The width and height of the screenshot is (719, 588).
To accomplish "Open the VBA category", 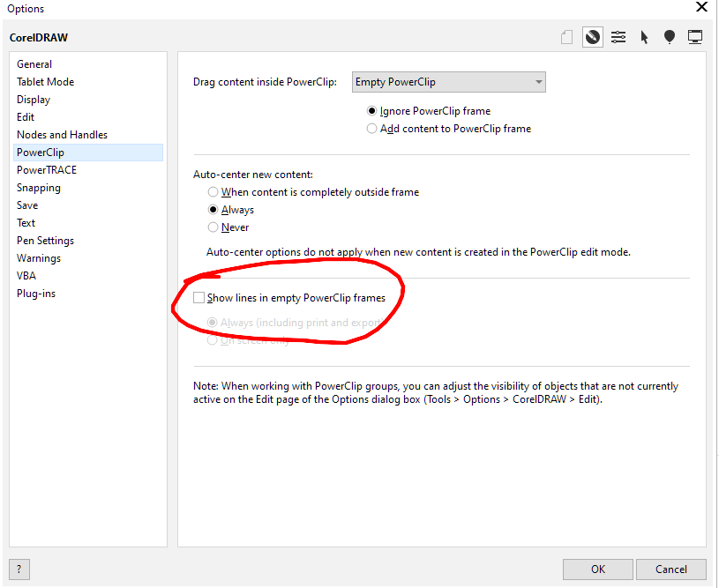I will 88,276.
